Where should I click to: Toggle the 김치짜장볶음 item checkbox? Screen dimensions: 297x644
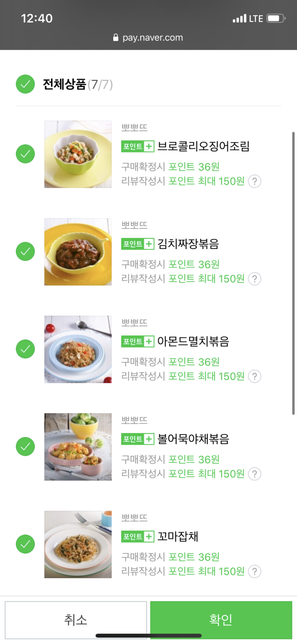[26, 251]
